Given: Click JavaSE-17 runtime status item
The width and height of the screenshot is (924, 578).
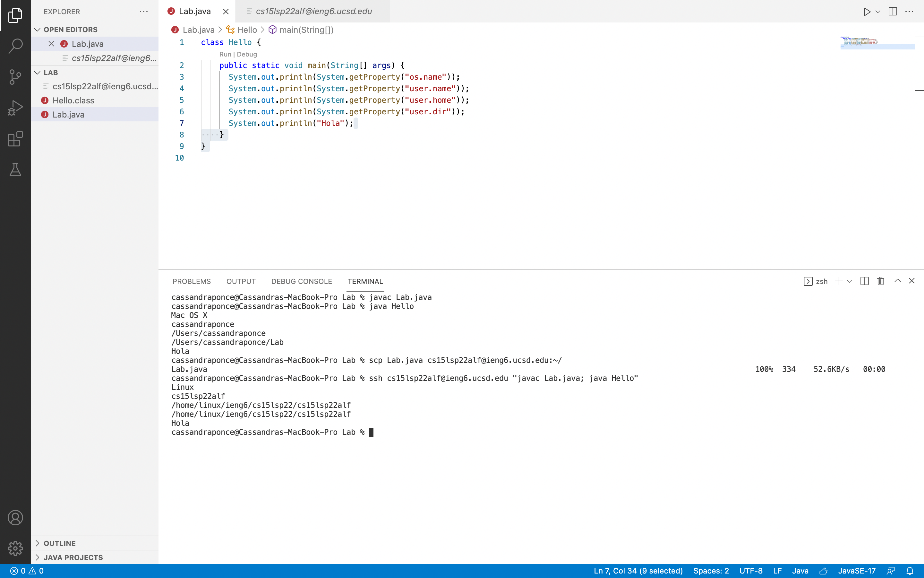Looking at the screenshot, I should (x=857, y=571).
